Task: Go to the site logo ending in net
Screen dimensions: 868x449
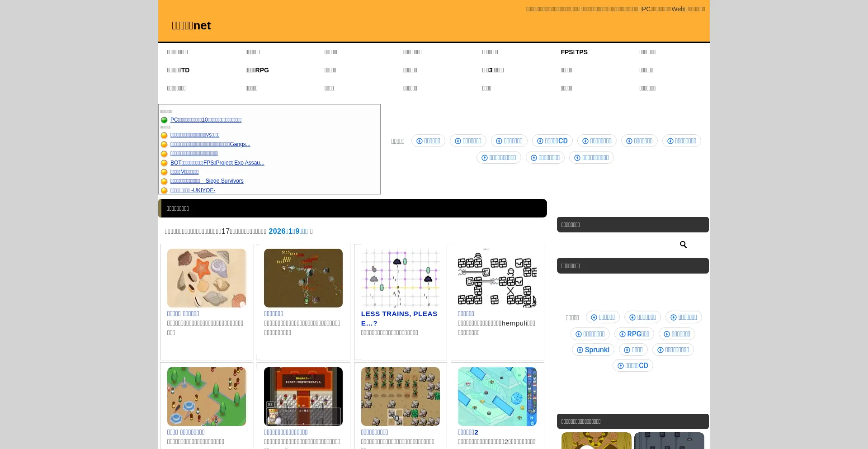Action: [191, 26]
